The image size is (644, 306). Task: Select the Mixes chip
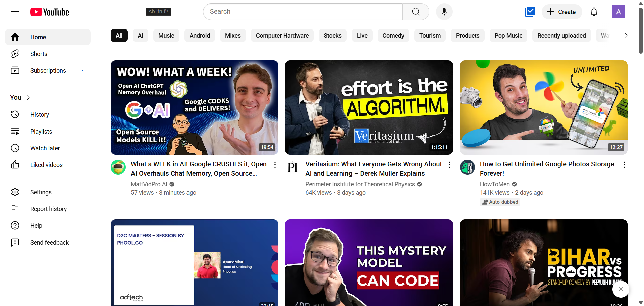[x=233, y=36]
